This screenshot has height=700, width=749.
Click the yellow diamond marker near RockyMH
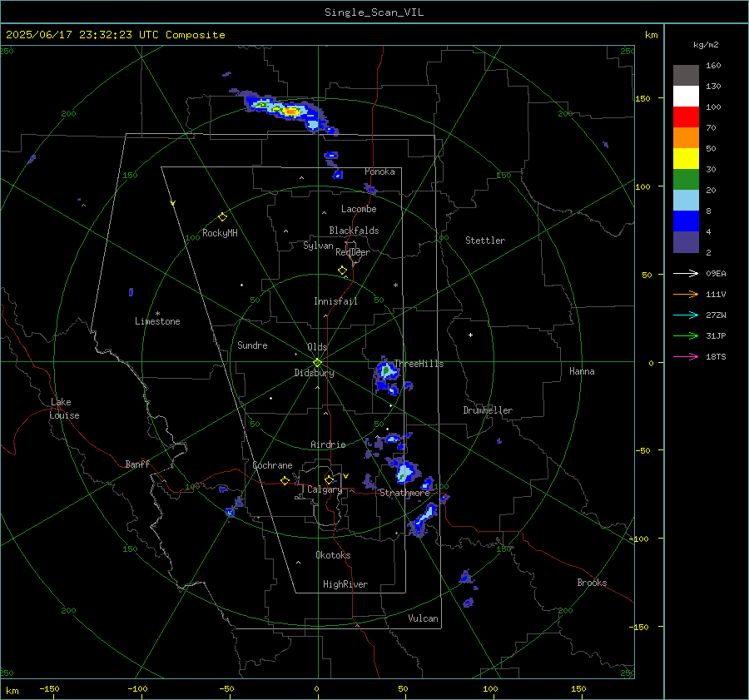(222, 217)
